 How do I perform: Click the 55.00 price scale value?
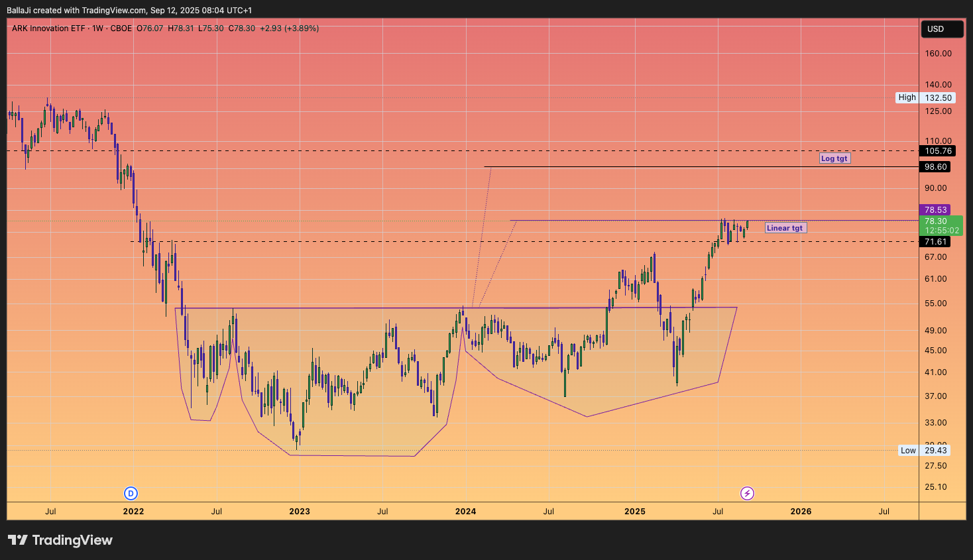pos(935,304)
